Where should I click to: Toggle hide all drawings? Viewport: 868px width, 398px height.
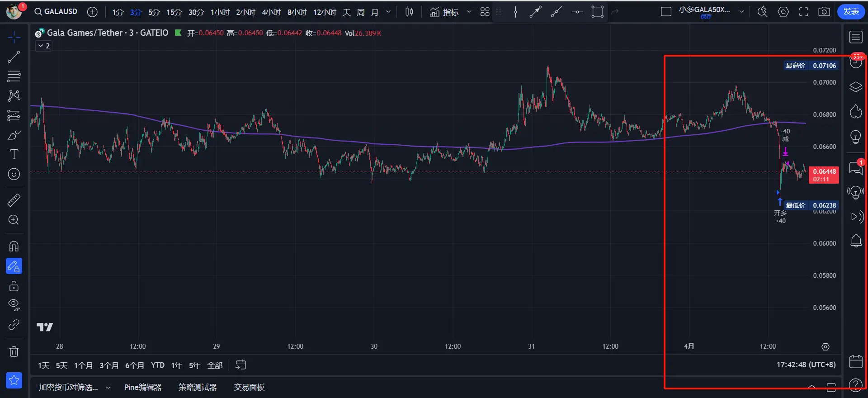tap(14, 305)
